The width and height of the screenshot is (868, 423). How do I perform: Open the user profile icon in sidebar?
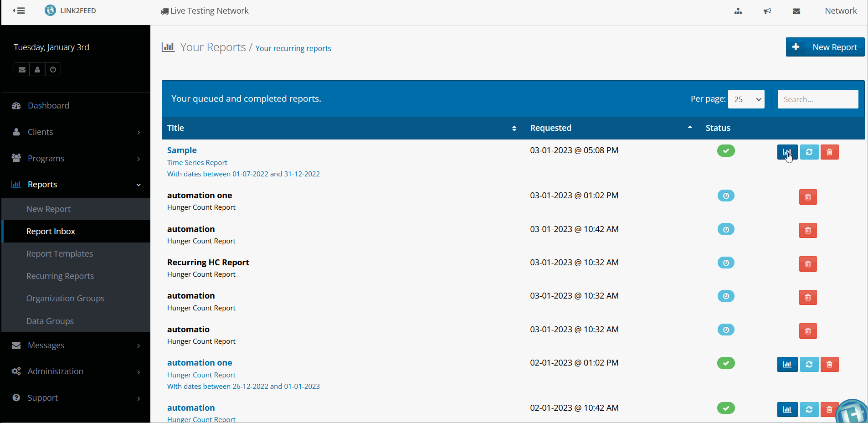37,69
